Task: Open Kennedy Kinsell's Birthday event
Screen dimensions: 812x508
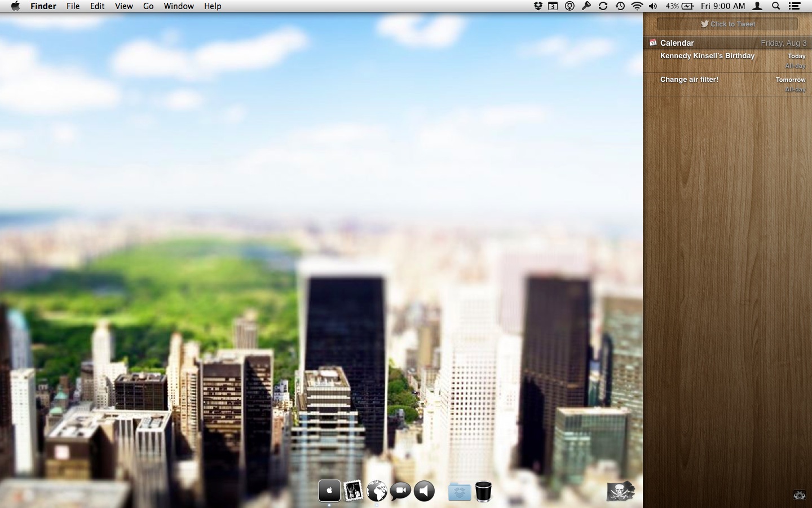Action: [727, 61]
